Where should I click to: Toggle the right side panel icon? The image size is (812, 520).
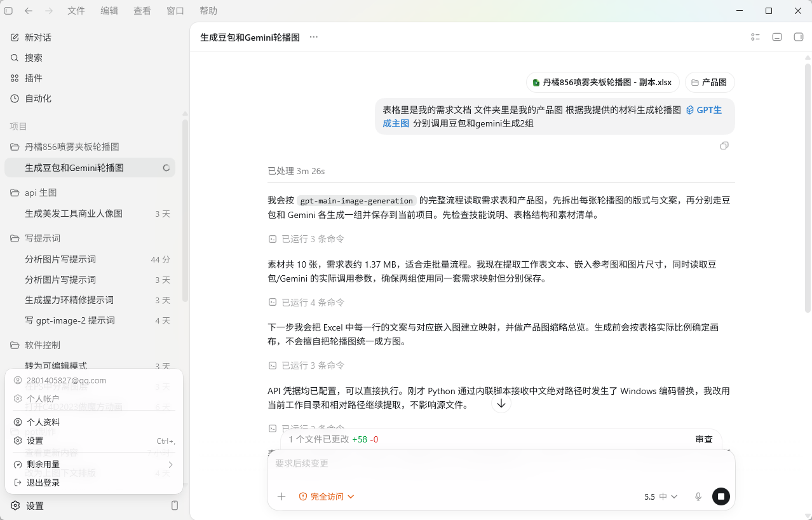[x=799, y=37]
